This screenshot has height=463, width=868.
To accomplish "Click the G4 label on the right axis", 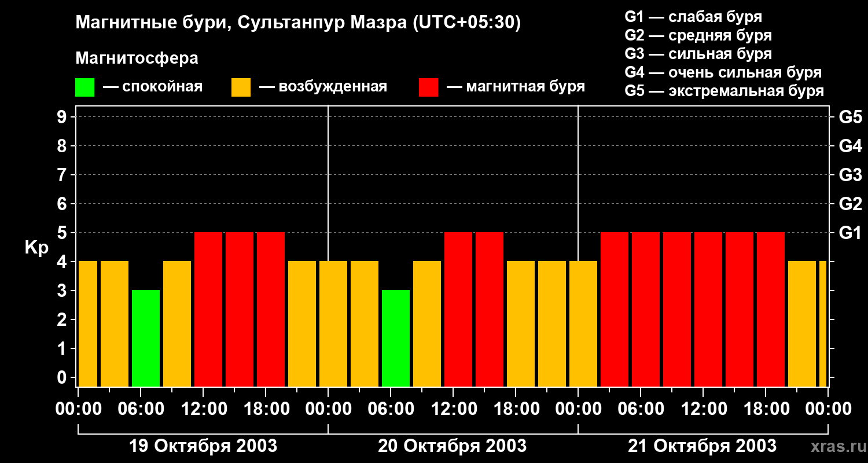I will tap(850, 146).
